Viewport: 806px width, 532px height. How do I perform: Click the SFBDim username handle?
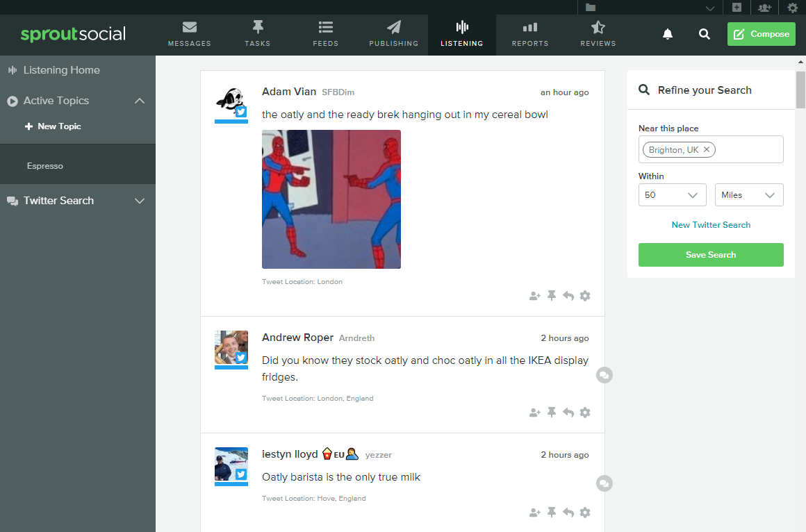(338, 92)
